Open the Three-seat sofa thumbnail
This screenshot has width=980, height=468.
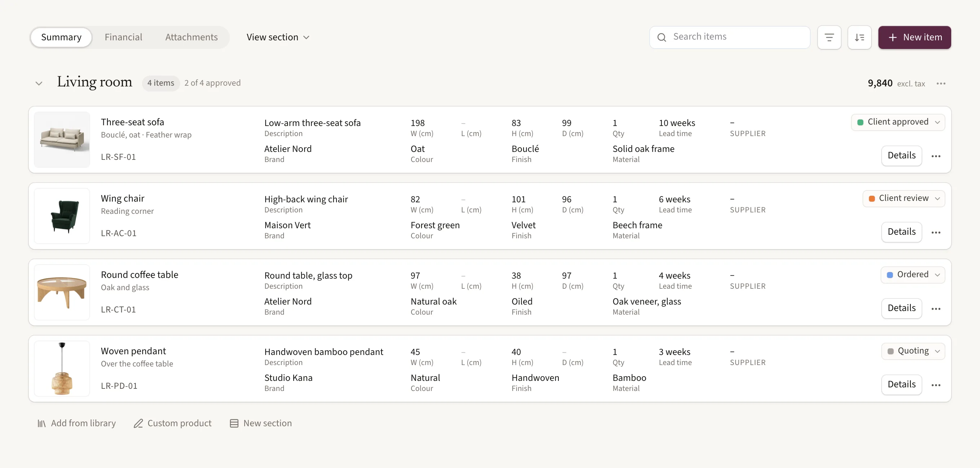click(x=62, y=140)
